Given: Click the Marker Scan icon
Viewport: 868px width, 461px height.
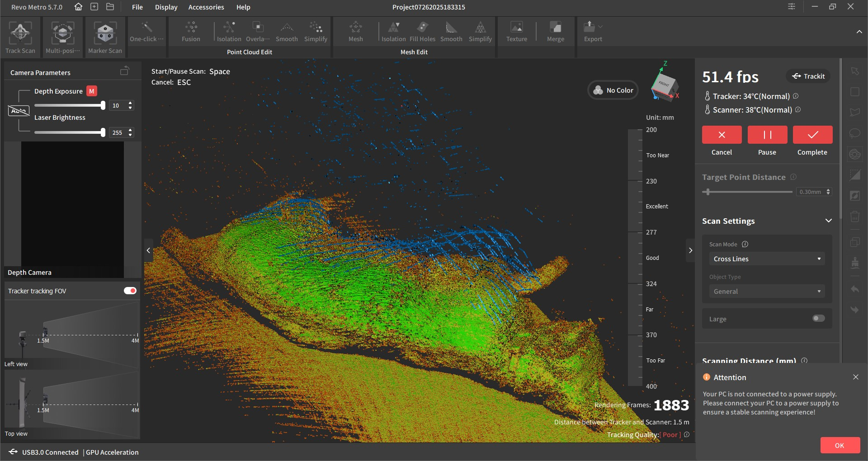Looking at the screenshot, I should point(105,38).
